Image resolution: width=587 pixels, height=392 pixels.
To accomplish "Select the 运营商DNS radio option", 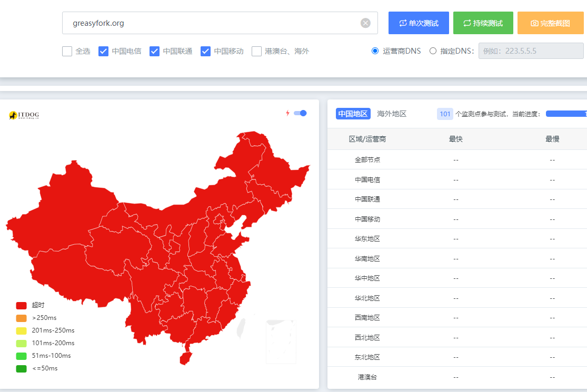I will 375,51.
